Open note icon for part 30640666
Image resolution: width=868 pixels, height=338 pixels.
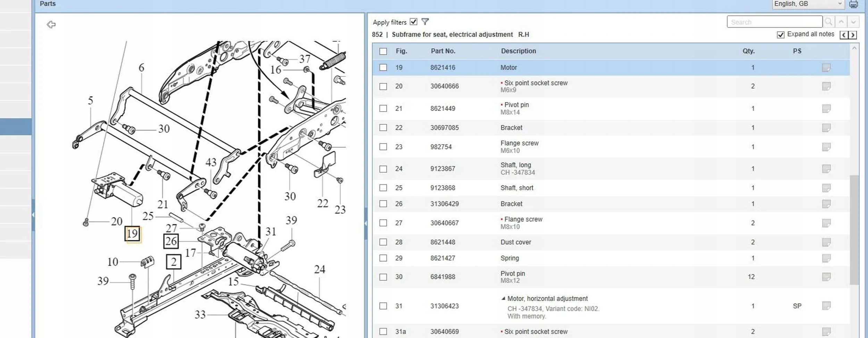(x=826, y=86)
